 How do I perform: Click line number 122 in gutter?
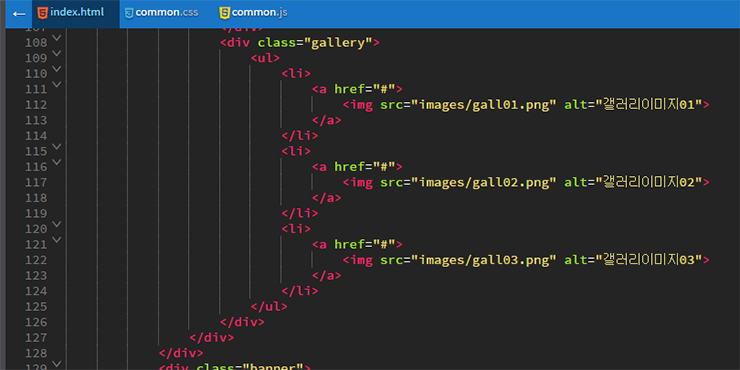pos(36,260)
